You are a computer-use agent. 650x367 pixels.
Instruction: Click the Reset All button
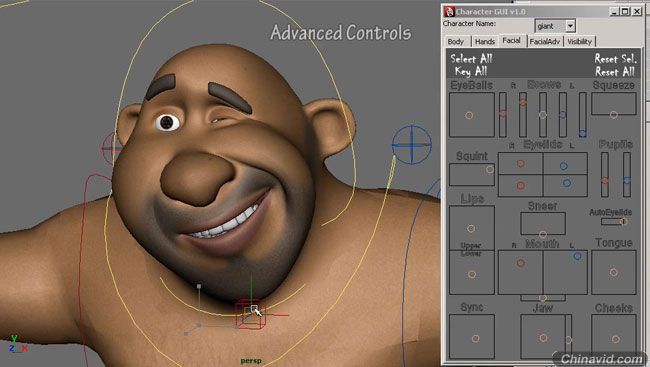[615, 71]
